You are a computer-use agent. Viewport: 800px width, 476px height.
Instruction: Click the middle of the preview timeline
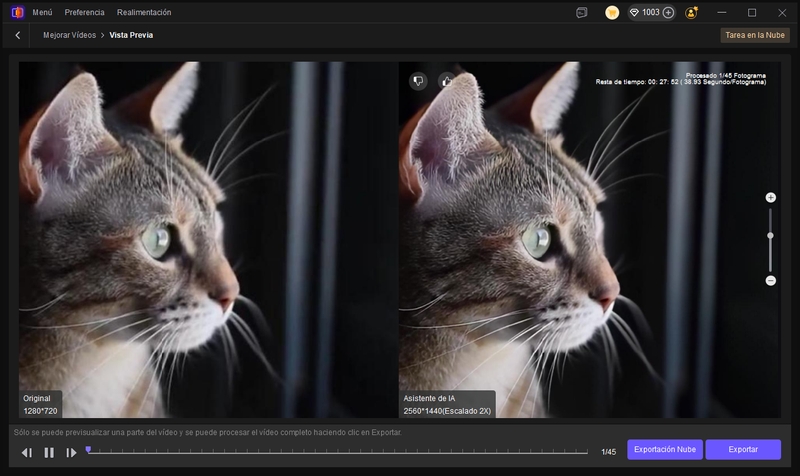point(337,452)
